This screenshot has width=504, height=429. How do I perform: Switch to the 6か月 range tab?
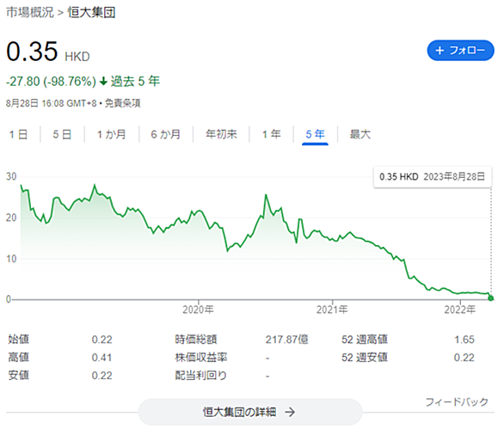coord(165,134)
